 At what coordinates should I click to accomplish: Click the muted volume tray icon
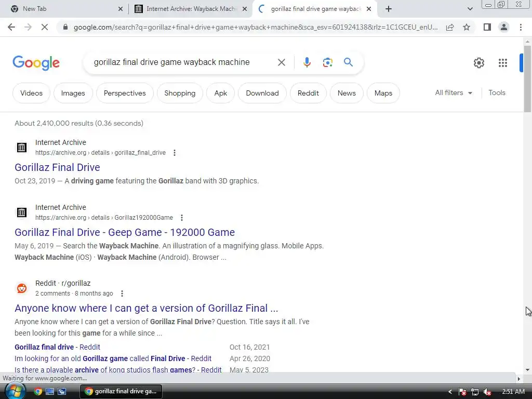(487, 392)
